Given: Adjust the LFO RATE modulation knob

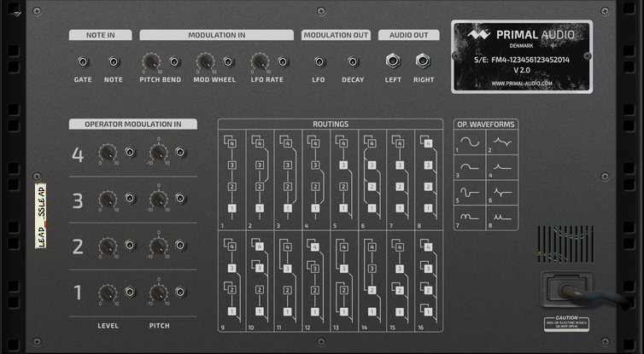Looking at the screenshot, I should (260, 62).
